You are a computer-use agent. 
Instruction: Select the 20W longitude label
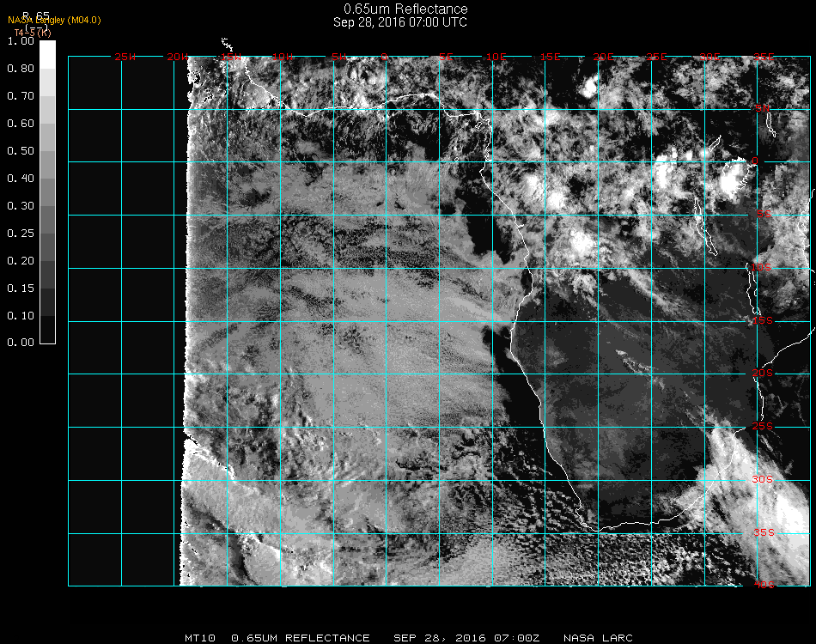tap(178, 57)
